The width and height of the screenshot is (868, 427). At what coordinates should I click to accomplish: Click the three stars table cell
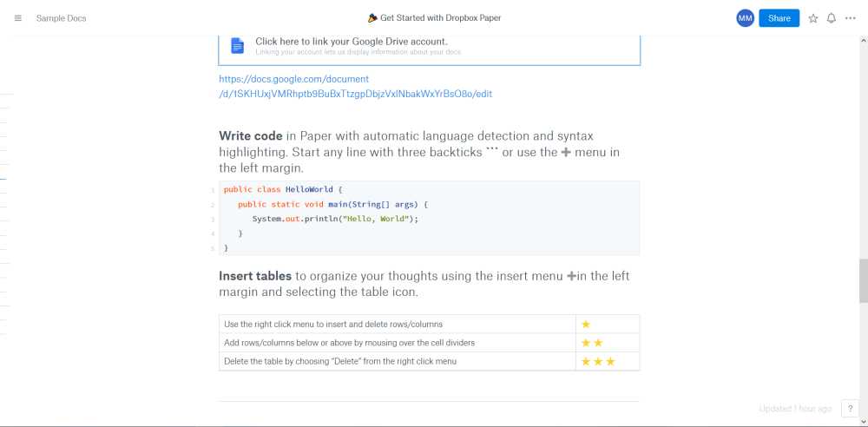click(608, 362)
